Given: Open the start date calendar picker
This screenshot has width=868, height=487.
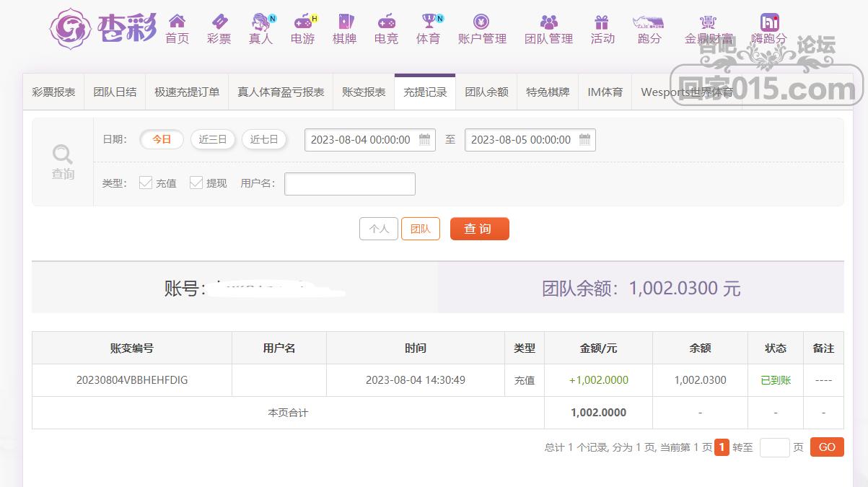Looking at the screenshot, I should (424, 139).
